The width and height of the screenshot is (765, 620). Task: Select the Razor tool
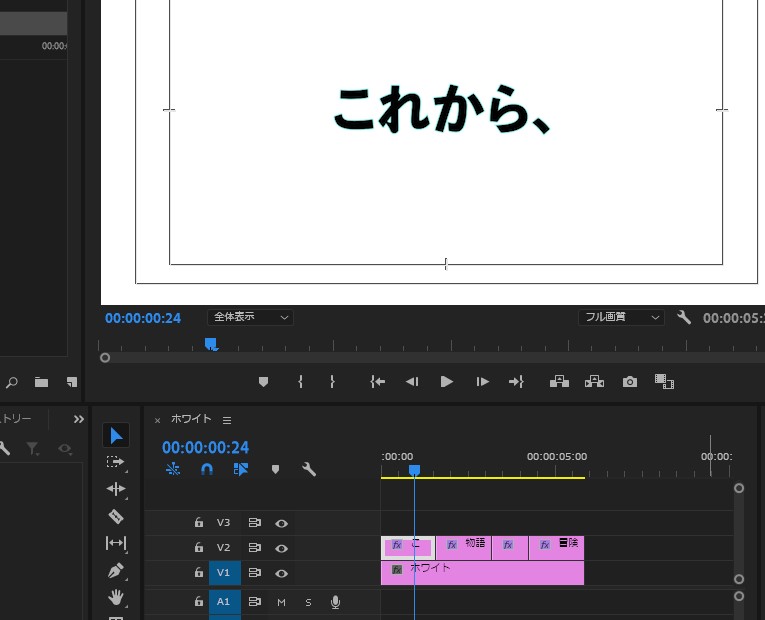click(x=116, y=516)
